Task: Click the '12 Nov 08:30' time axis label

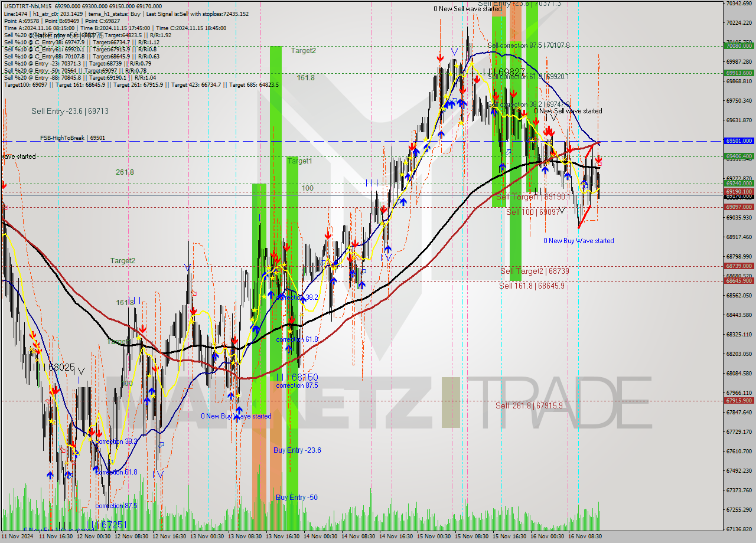Action: tap(131, 537)
